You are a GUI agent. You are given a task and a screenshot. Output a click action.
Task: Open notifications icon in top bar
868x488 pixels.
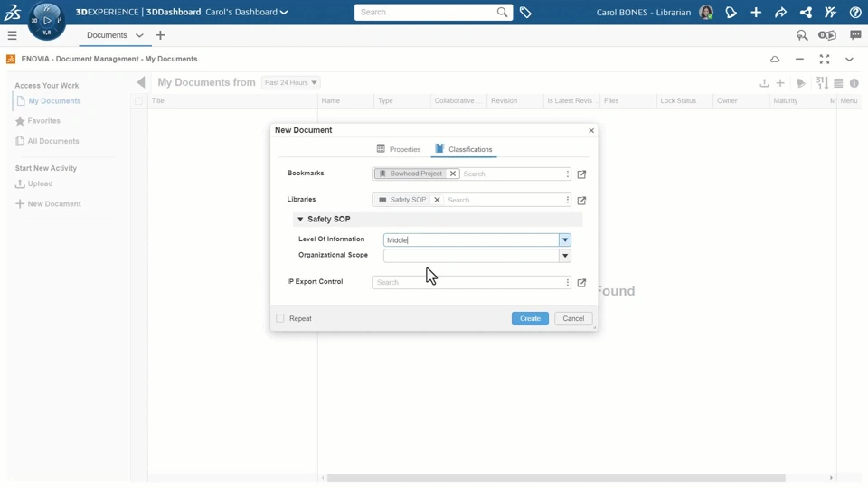(731, 12)
